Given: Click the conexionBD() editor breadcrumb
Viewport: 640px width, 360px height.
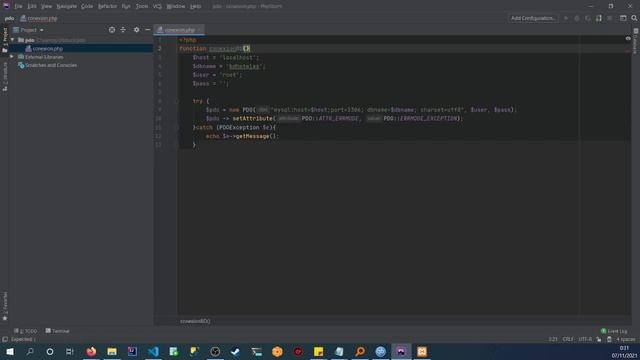Looking at the screenshot, I should 195,321.
